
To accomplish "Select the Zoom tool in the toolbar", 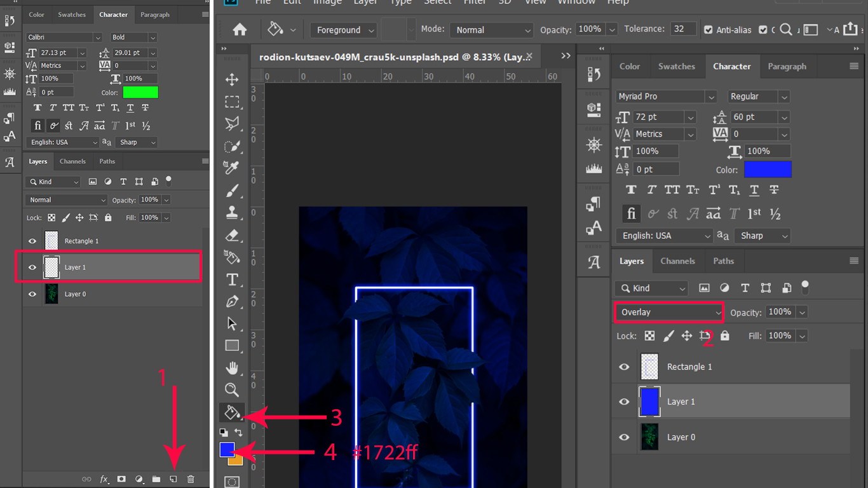I will (232, 390).
